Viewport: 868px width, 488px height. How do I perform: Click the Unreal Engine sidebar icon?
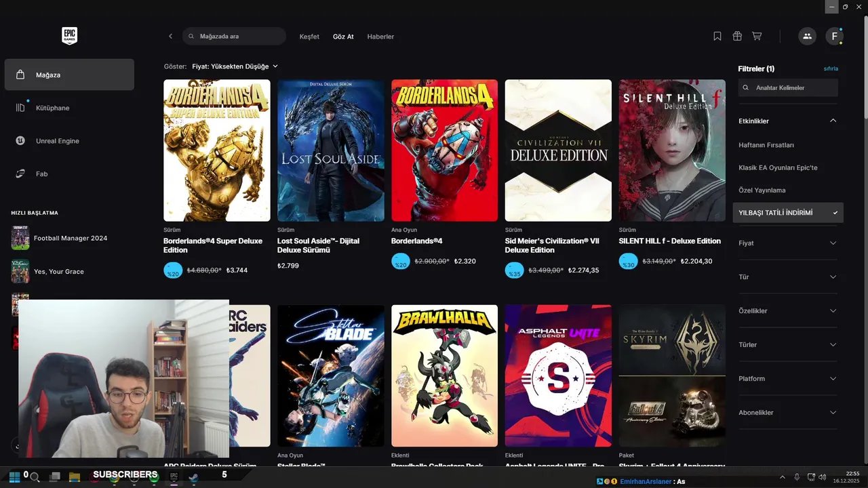pos(20,141)
